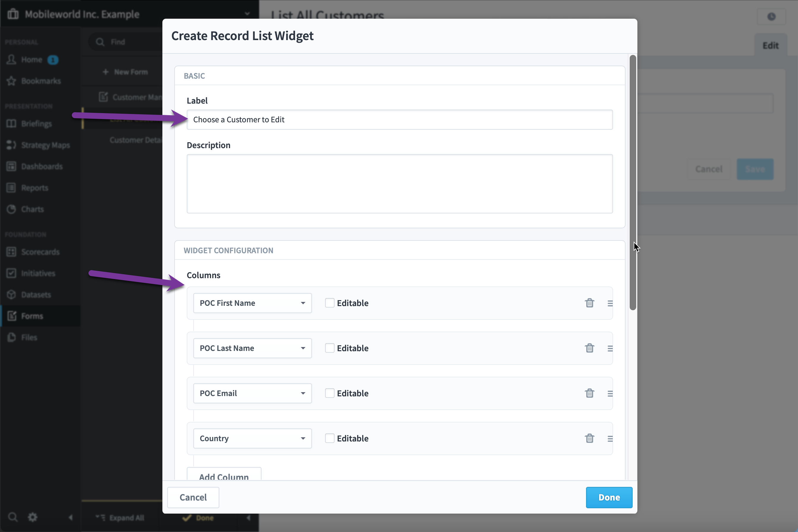The width and height of the screenshot is (798, 532).
Task: Click the Done button in dialog
Action: (609, 497)
